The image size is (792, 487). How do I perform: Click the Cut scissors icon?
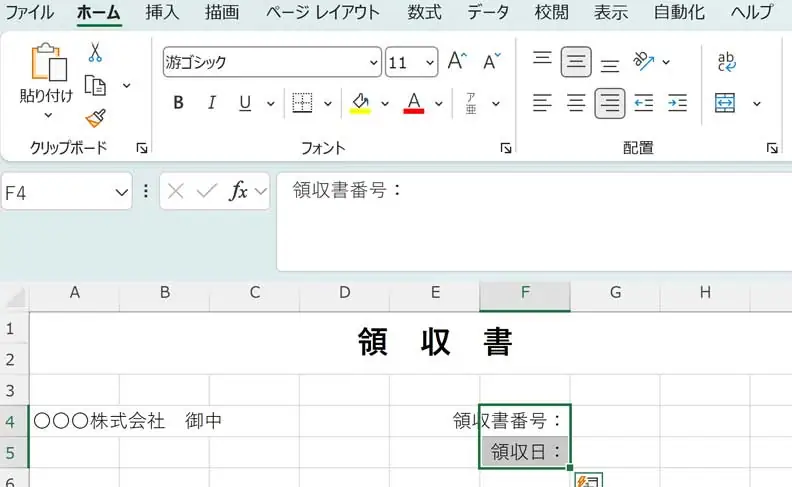[x=95, y=52]
